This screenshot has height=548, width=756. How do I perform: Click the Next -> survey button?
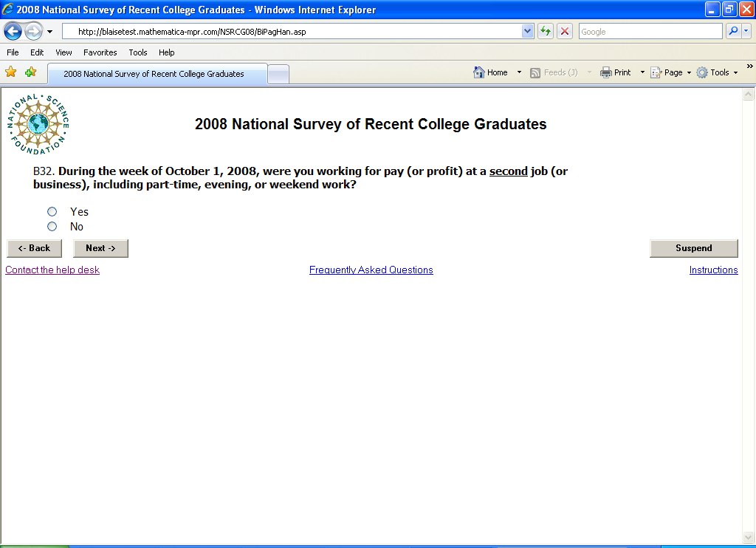click(100, 248)
